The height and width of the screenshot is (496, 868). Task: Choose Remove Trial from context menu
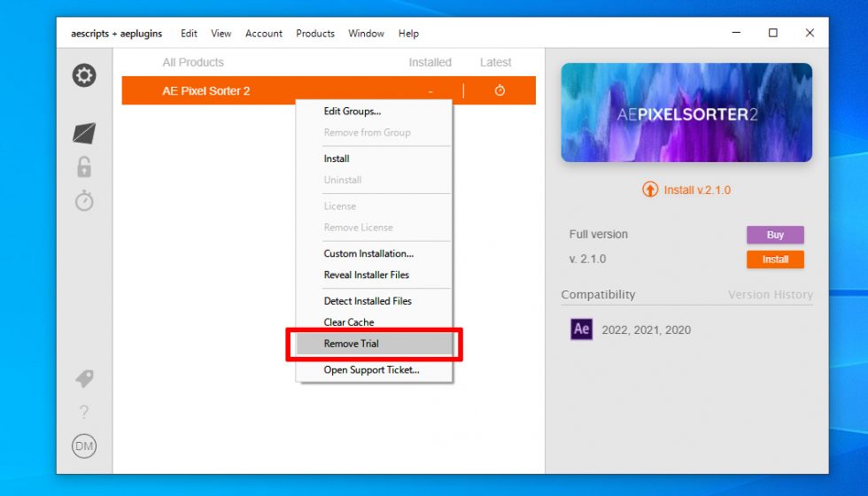(352, 344)
